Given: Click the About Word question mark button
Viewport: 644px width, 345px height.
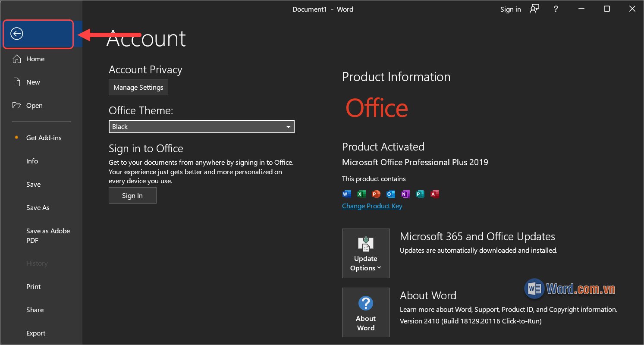Looking at the screenshot, I should [366, 312].
